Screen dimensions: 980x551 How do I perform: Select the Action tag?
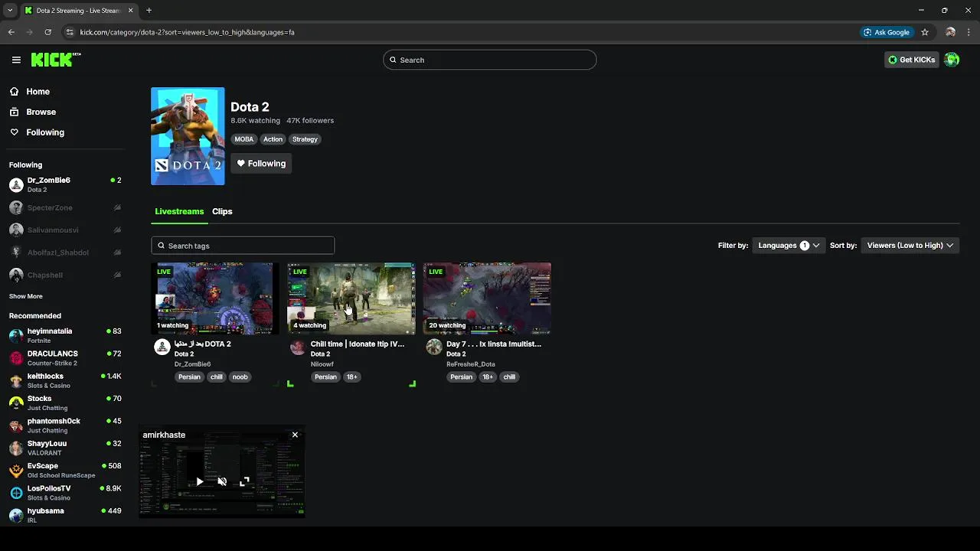tap(273, 139)
